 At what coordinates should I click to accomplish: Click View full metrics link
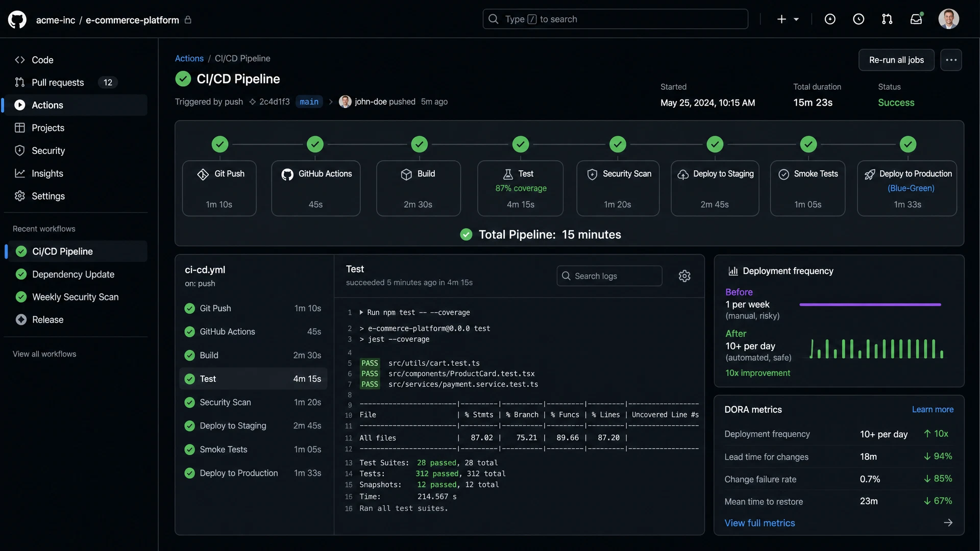(759, 523)
